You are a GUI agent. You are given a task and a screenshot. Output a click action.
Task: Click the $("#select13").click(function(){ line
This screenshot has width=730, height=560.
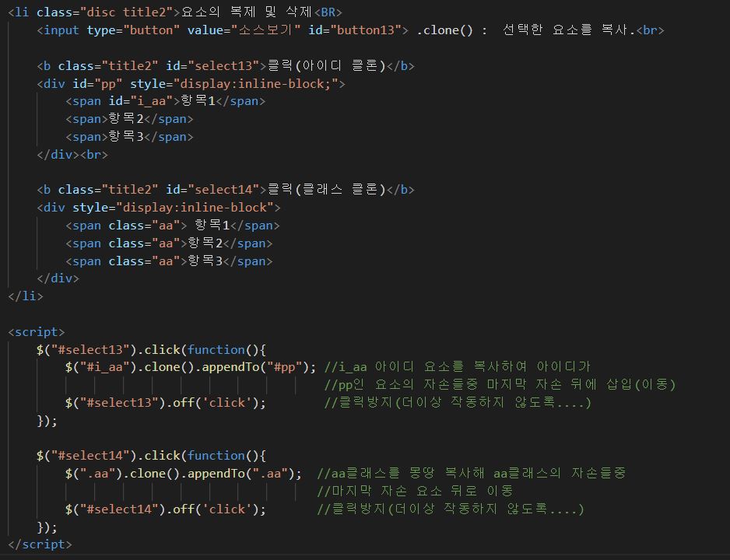(x=151, y=350)
